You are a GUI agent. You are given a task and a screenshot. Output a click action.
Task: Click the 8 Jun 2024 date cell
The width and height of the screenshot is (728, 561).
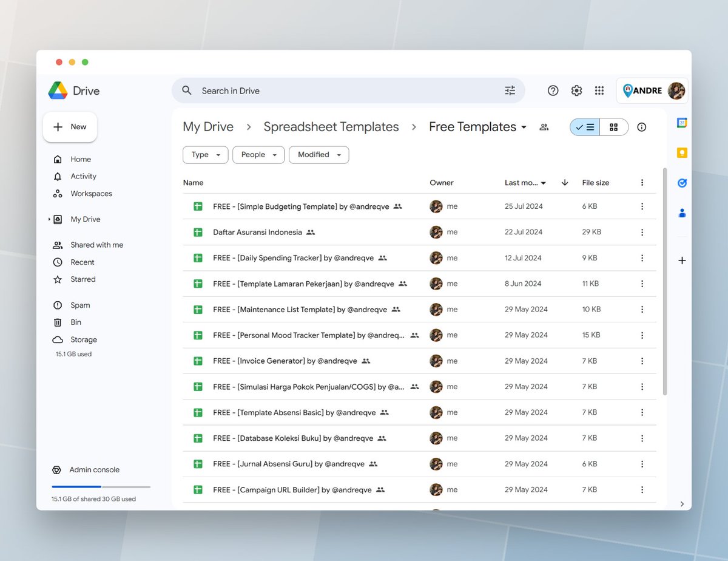point(523,284)
